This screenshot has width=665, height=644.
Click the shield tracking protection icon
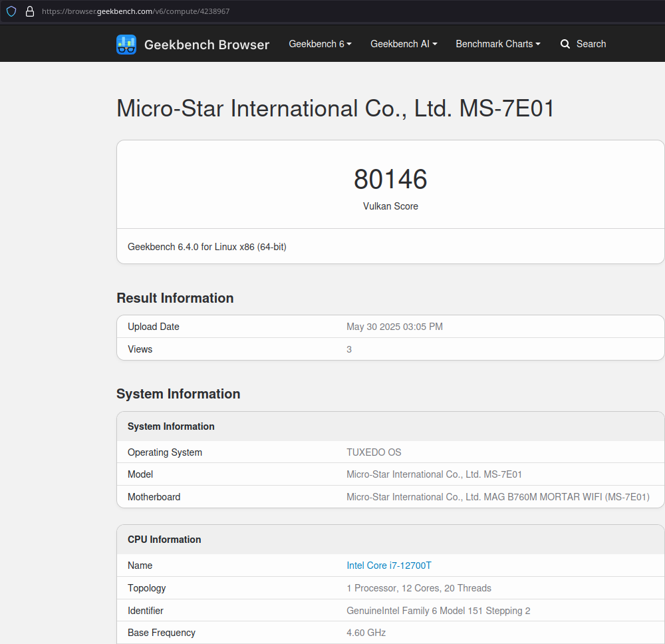[x=11, y=11]
